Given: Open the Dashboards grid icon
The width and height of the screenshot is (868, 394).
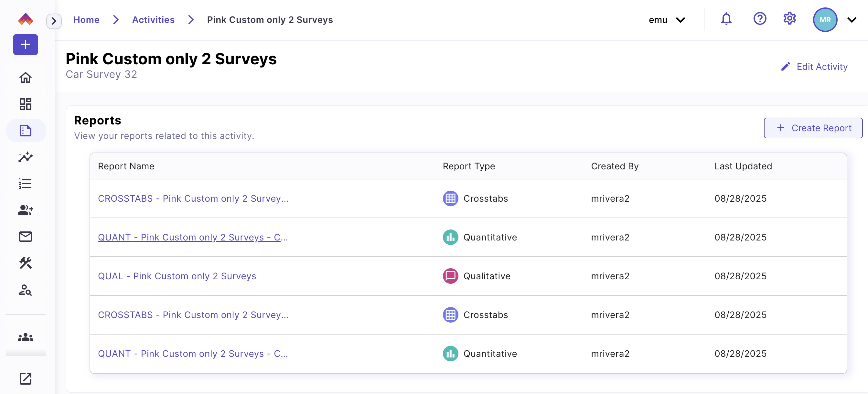Looking at the screenshot, I should (25, 104).
